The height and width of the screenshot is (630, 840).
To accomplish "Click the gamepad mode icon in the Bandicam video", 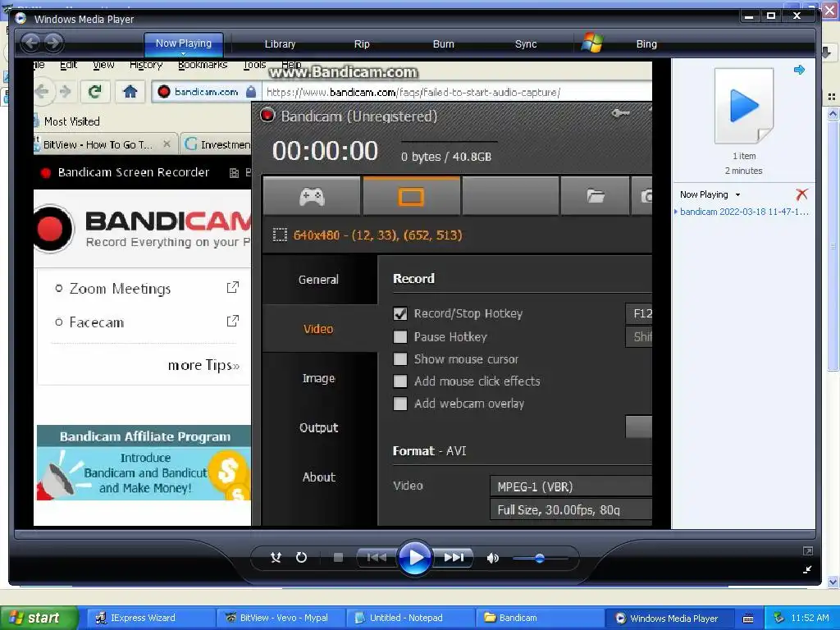I will (312, 197).
